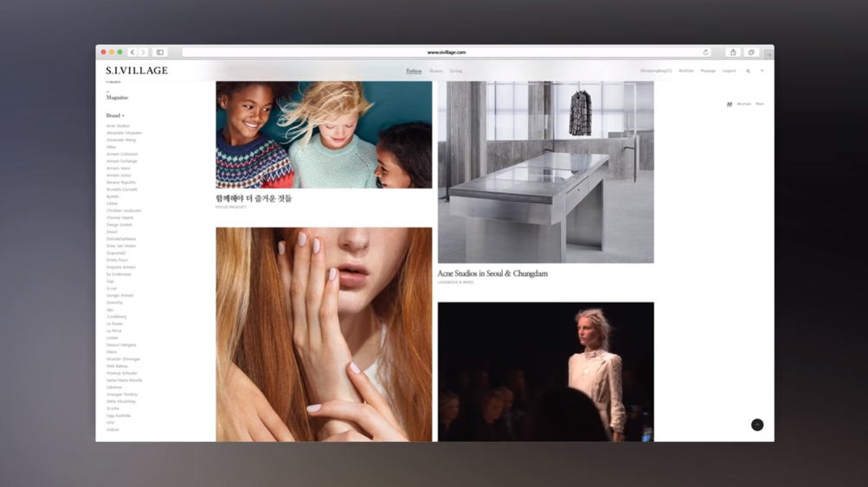
Task: Open the Wishlist link
Action: coord(686,71)
